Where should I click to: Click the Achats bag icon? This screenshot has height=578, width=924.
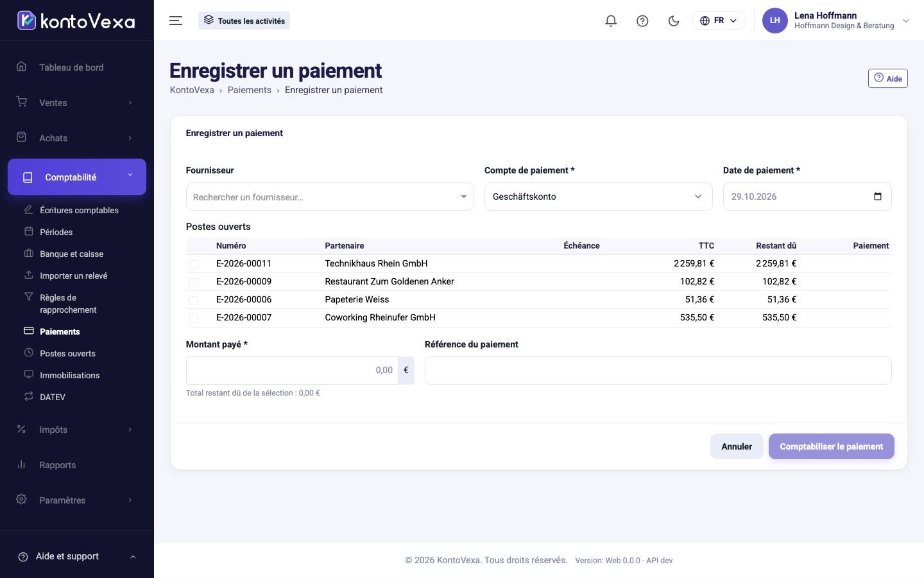pos(21,137)
